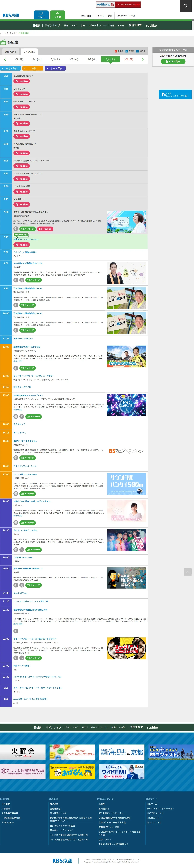Open website globe icon for 川村妙慶 show
The image size is (194, 868).
(x=16, y=280)
